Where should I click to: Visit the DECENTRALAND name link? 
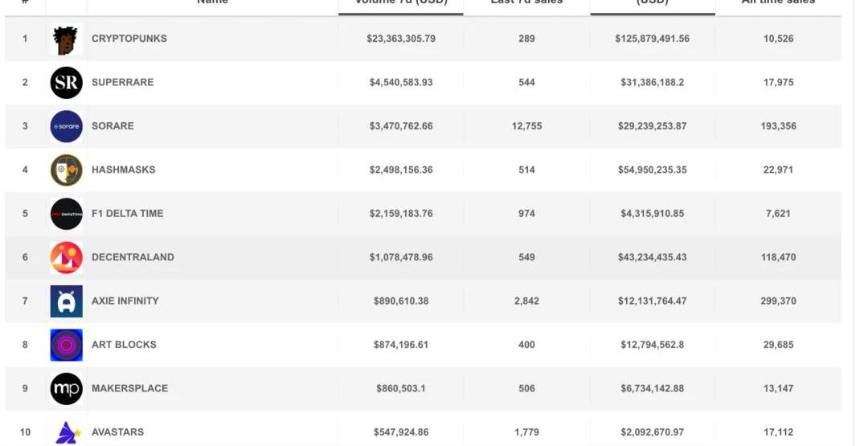point(133,257)
